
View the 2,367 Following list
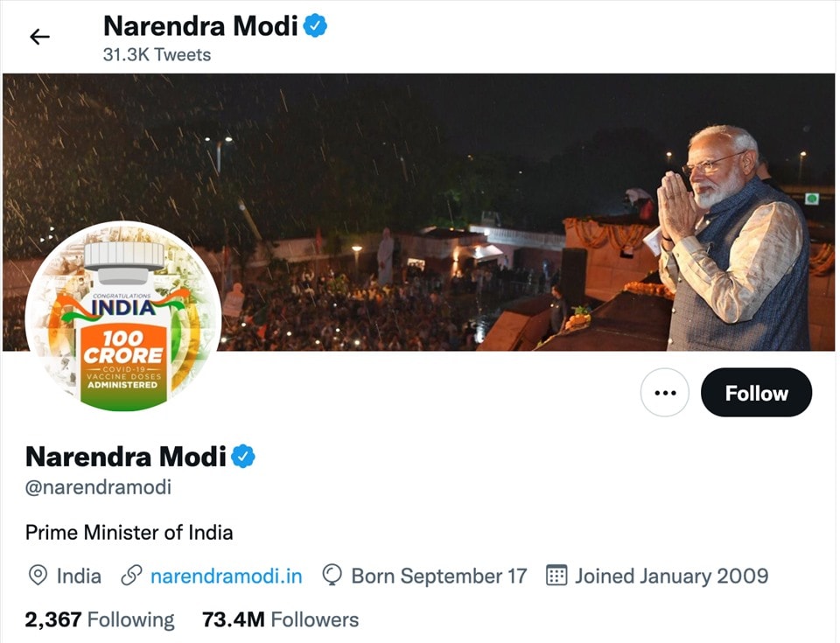pos(100,619)
